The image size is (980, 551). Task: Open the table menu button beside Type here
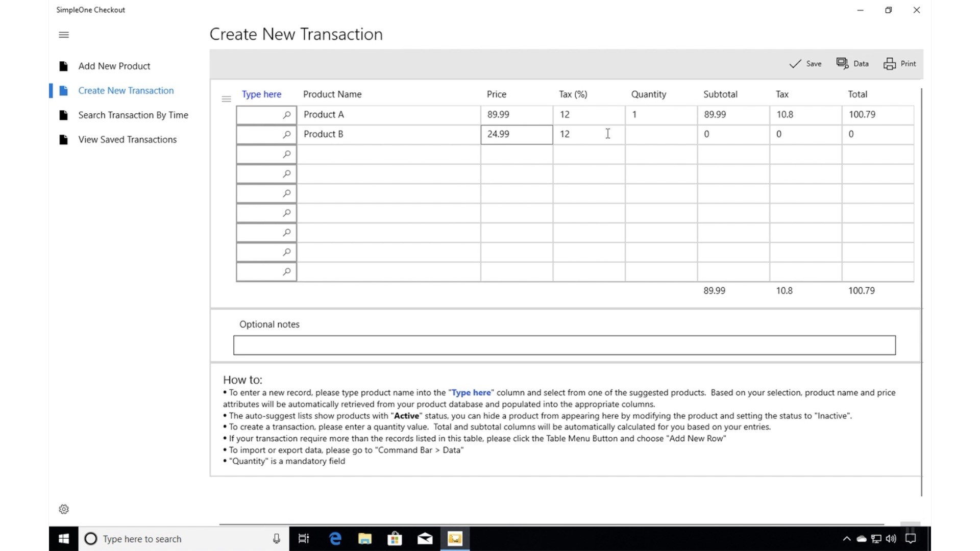[x=226, y=99]
